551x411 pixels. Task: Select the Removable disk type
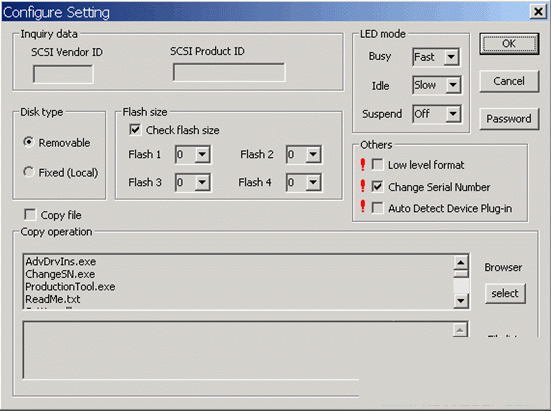coord(28,142)
